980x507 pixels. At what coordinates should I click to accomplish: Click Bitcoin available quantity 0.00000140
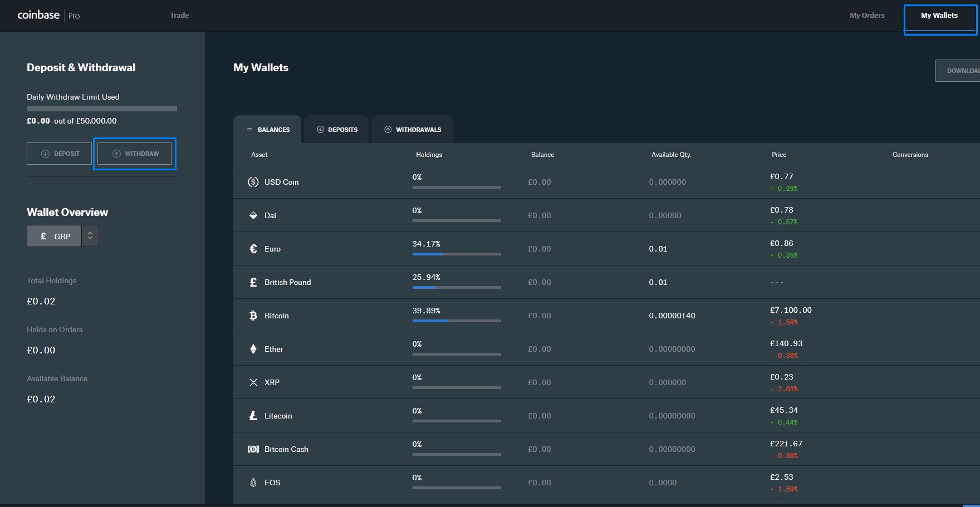coord(672,316)
